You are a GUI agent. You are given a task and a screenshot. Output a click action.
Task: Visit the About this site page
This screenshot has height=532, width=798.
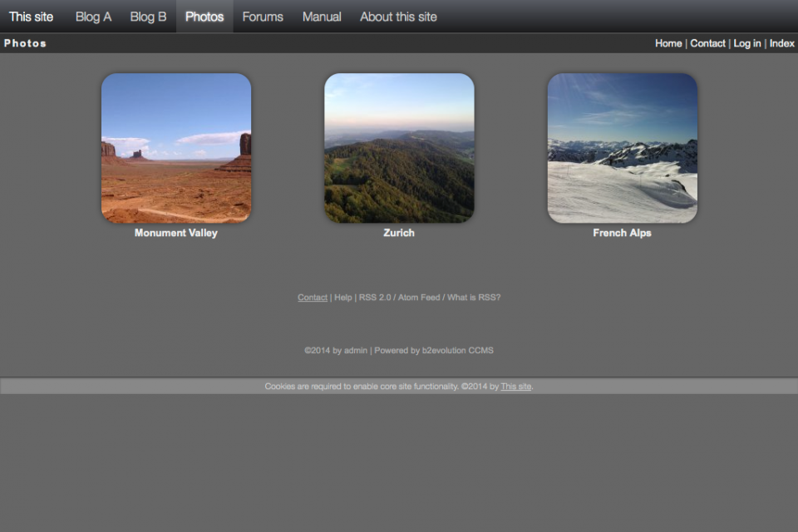tap(398, 16)
